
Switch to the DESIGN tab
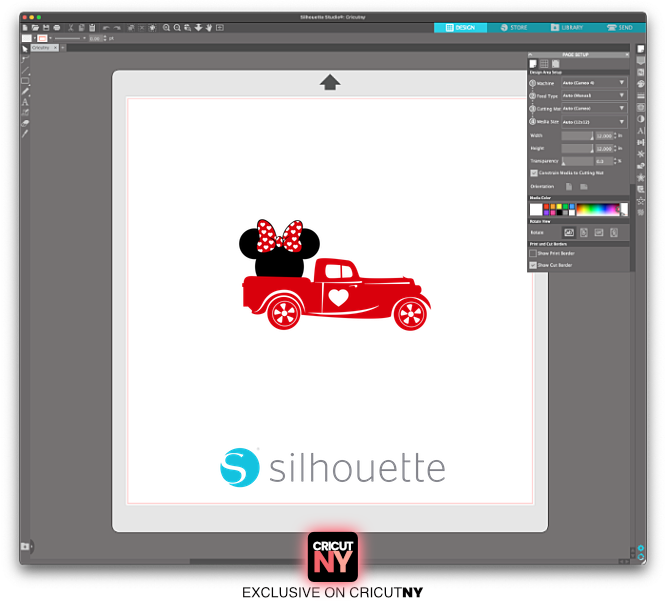[460, 28]
